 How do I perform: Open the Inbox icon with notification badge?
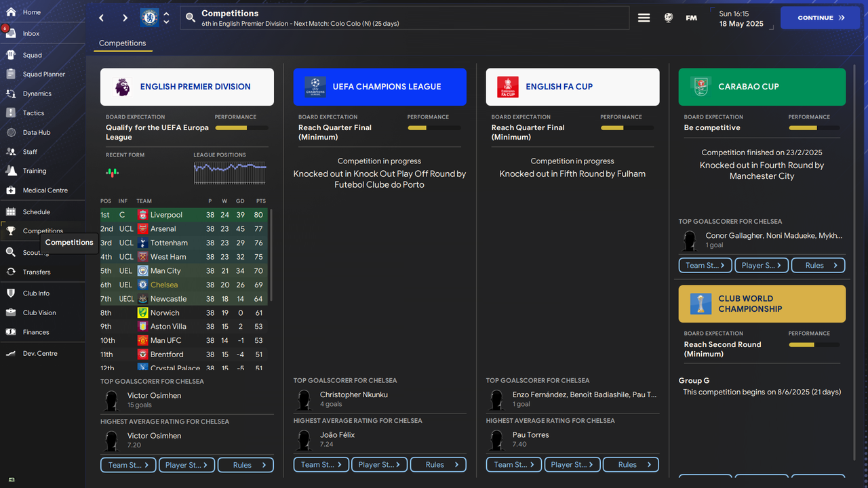[x=10, y=33]
